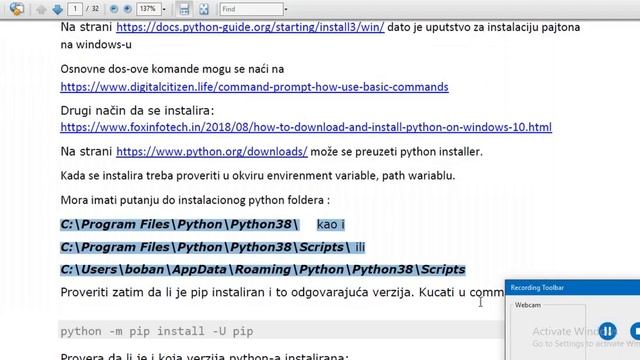Viewport: 640px width, 360px height.
Task: Open the digitalcitizen.life command prompt link
Action: tap(255, 87)
